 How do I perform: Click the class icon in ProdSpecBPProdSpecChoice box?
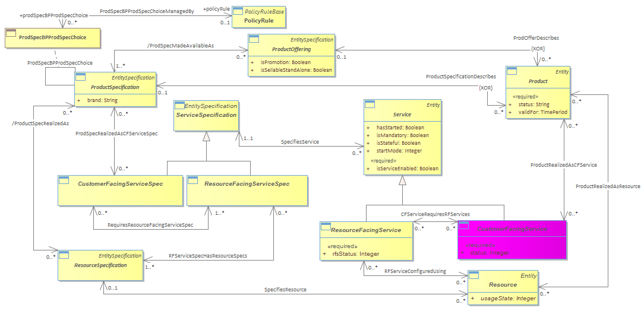pos(11,34)
